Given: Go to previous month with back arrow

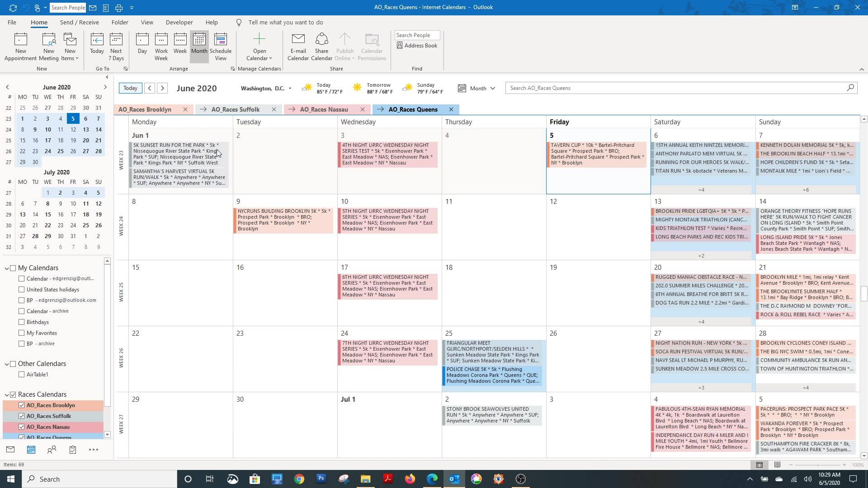Looking at the screenshot, I should pyautogui.click(x=150, y=88).
